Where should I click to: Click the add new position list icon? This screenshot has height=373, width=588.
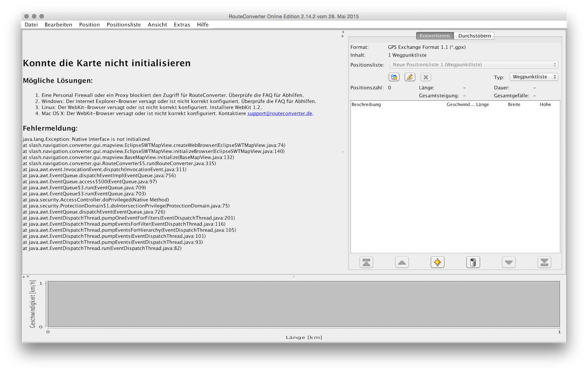[x=394, y=77]
